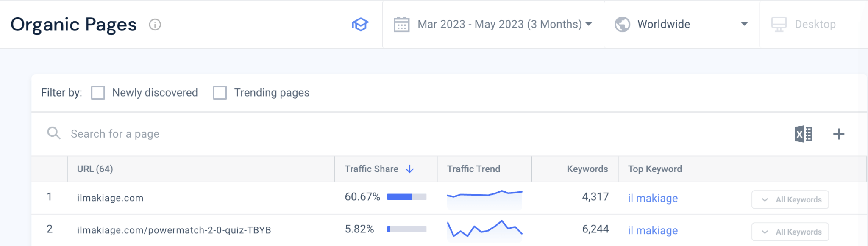Open the Organic Pages info tooltip icon
Image resolution: width=868 pixels, height=246 pixels.
155,25
